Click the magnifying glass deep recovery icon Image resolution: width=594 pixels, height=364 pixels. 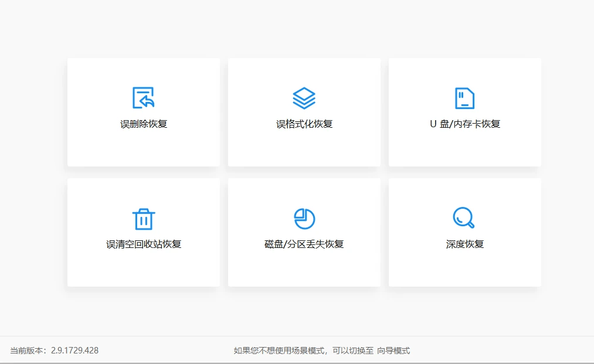[464, 218]
